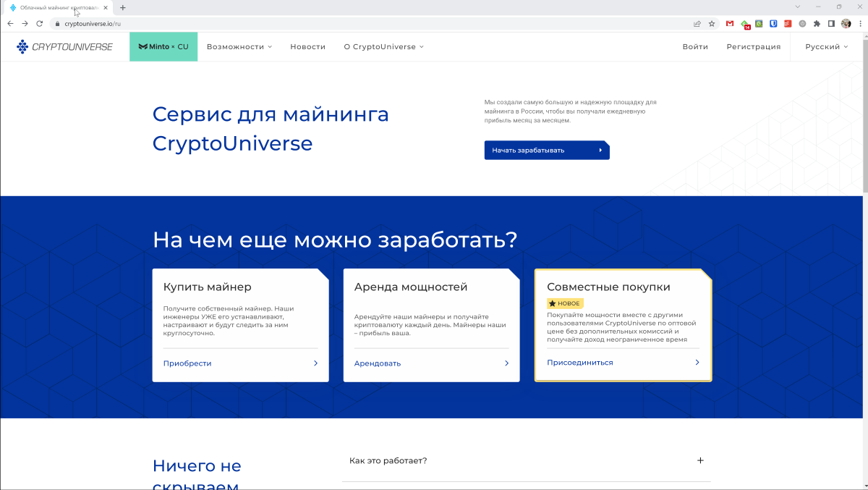Viewport: 868px width, 490px height.
Task: Click the Аренда мощностей heading
Action: click(x=411, y=287)
